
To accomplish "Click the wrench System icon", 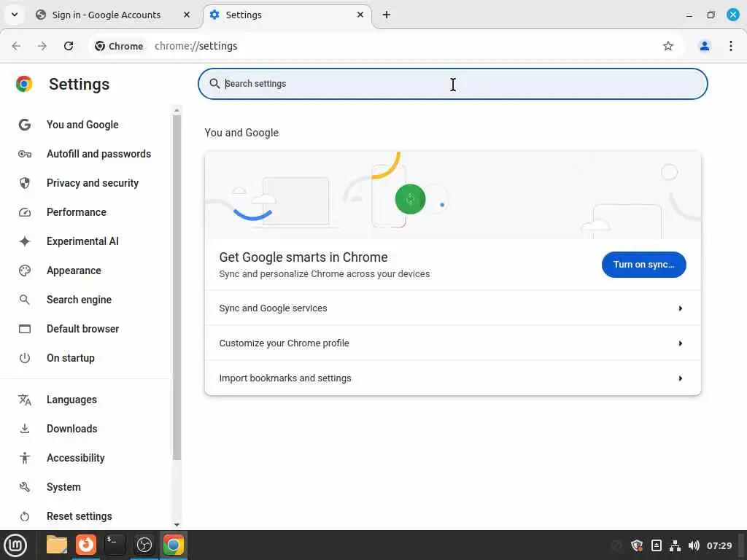I will (25, 487).
